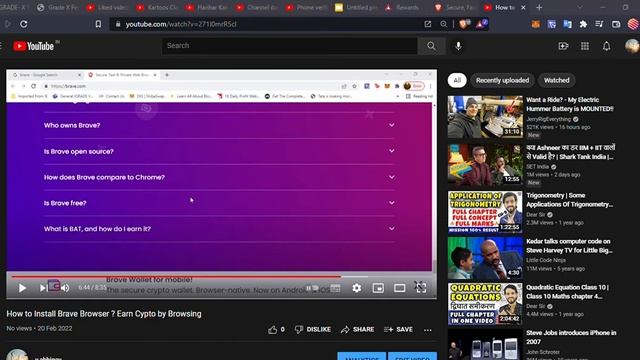The height and width of the screenshot is (360, 640).
Task: Focus the YouTube search box
Action: [290, 46]
